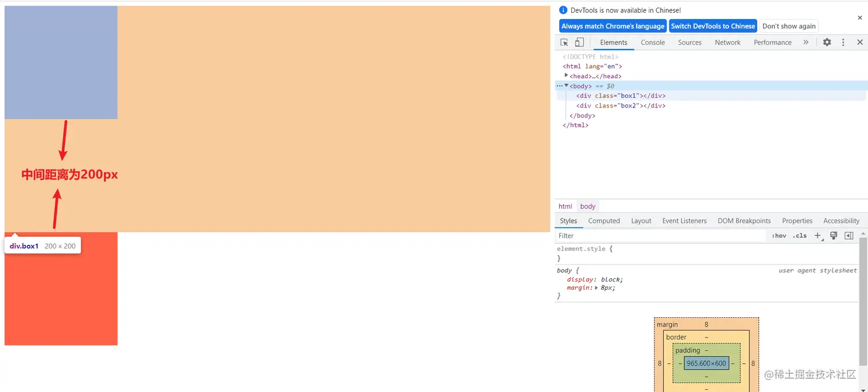This screenshot has height=392, width=868.
Task: Open DevTools settings gear
Action: (827, 43)
